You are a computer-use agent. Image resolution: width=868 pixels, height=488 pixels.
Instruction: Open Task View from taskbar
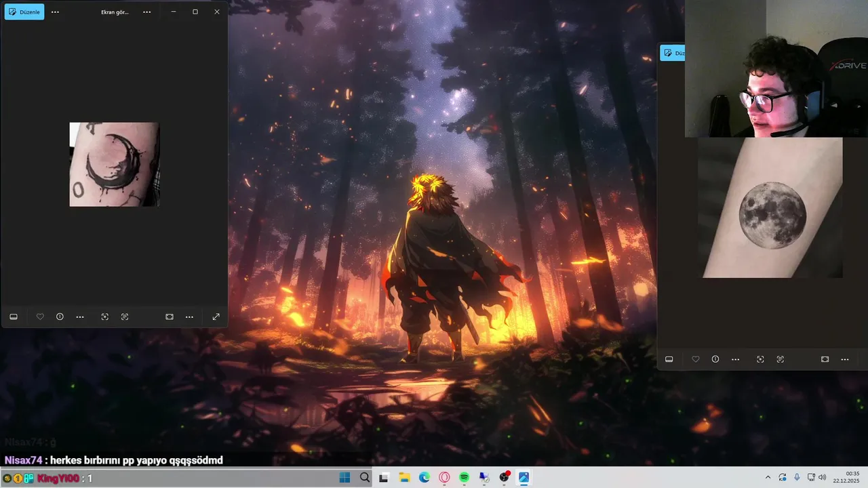(x=384, y=477)
